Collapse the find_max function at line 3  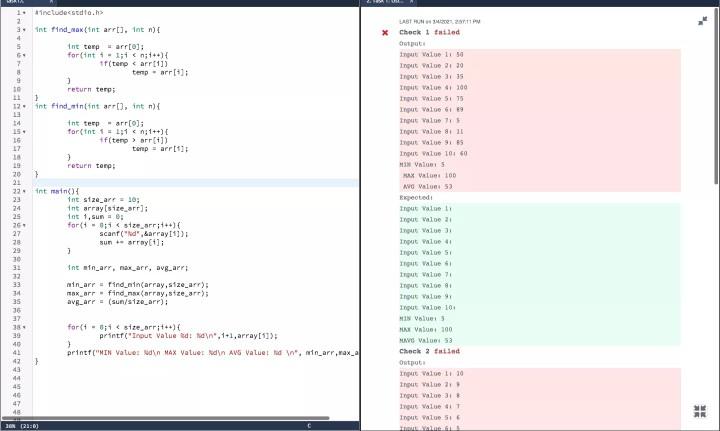tap(24, 30)
